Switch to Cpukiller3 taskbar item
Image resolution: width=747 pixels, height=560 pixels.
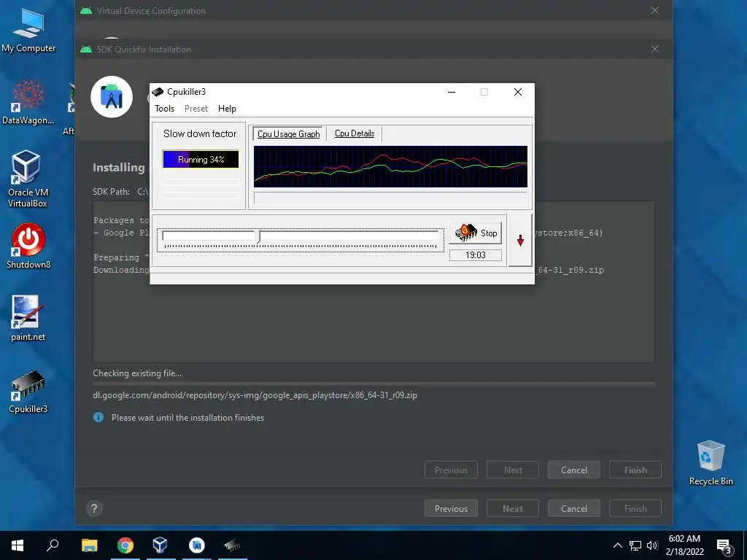tap(233, 545)
